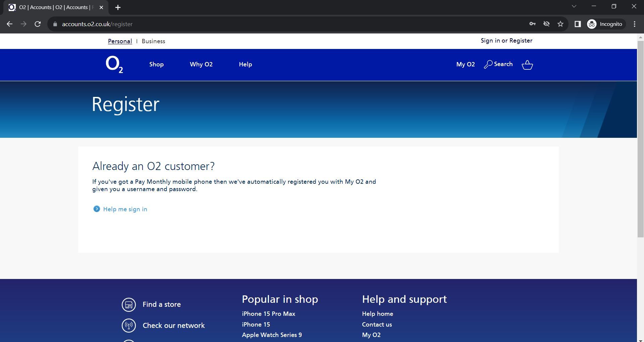This screenshot has width=644, height=342.
Task: Open the tab search chevron
Action: [574, 6]
